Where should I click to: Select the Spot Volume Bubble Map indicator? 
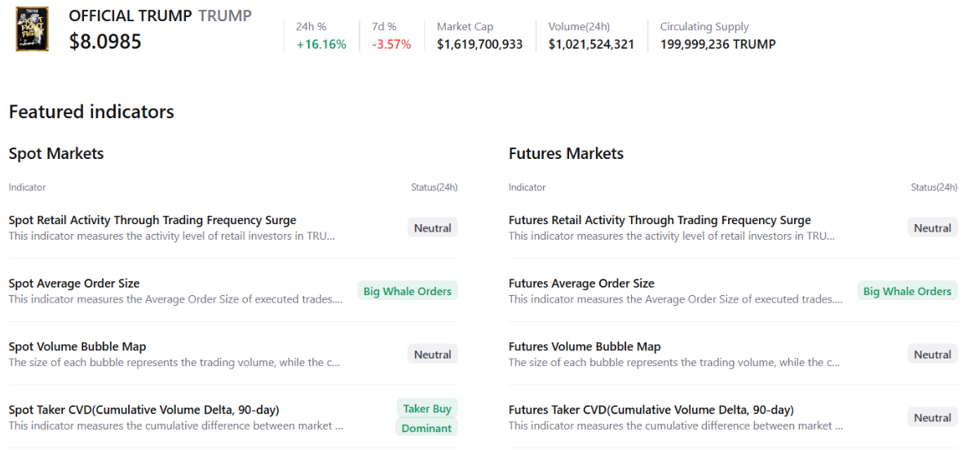point(77,346)
